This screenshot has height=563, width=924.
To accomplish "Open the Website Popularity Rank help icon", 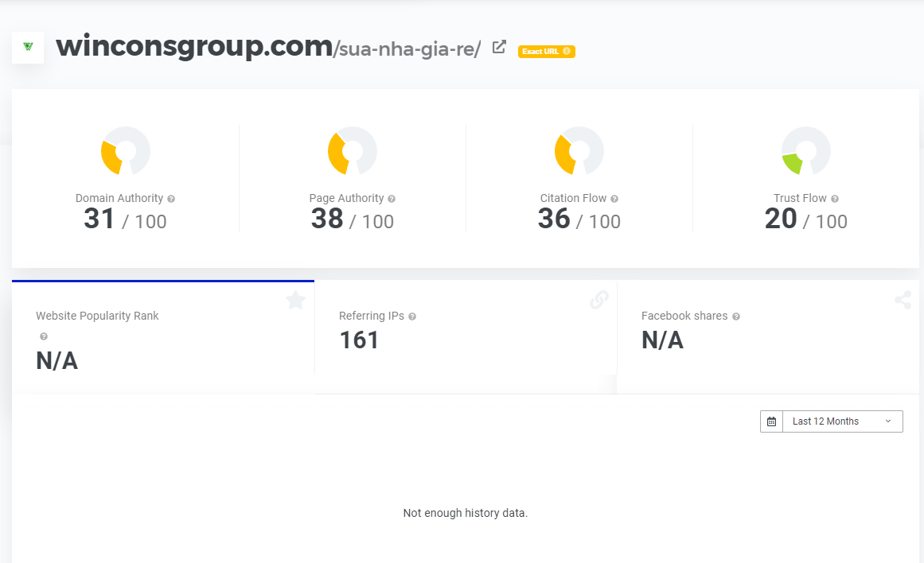I will pyautogui.click(x=44, y=336).
